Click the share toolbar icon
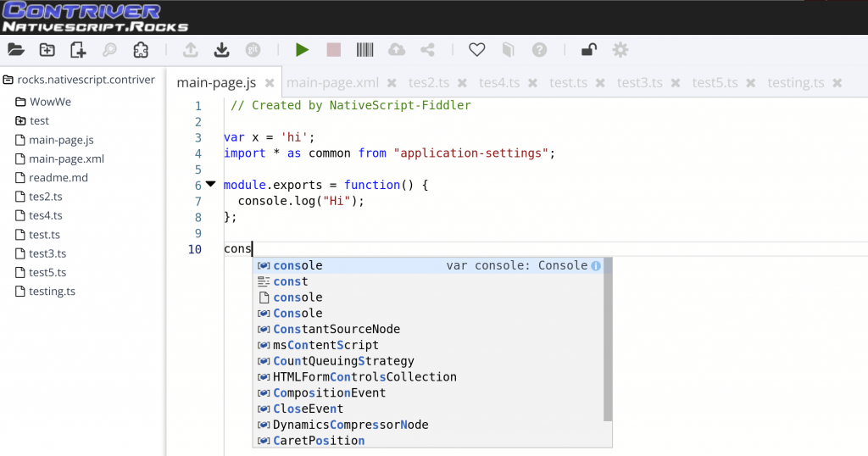The image size is (868, 456). [x=427, y=50]
